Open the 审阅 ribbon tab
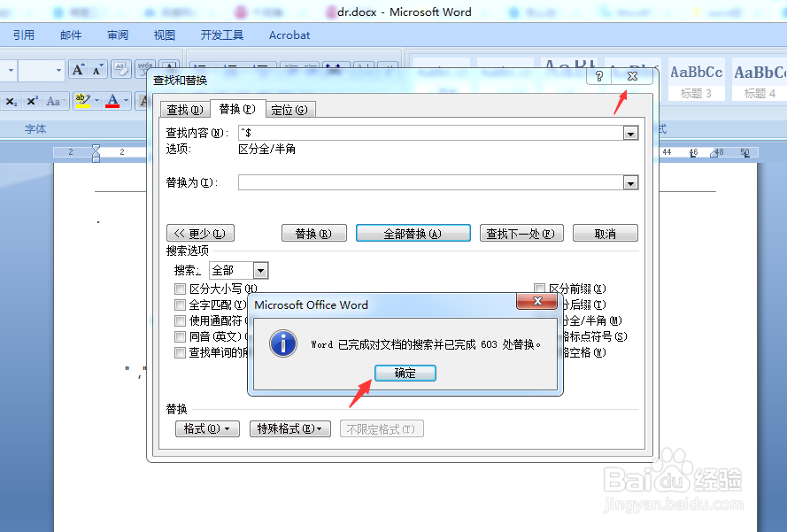Screen dimensions: 787x532 click(118, 35)
